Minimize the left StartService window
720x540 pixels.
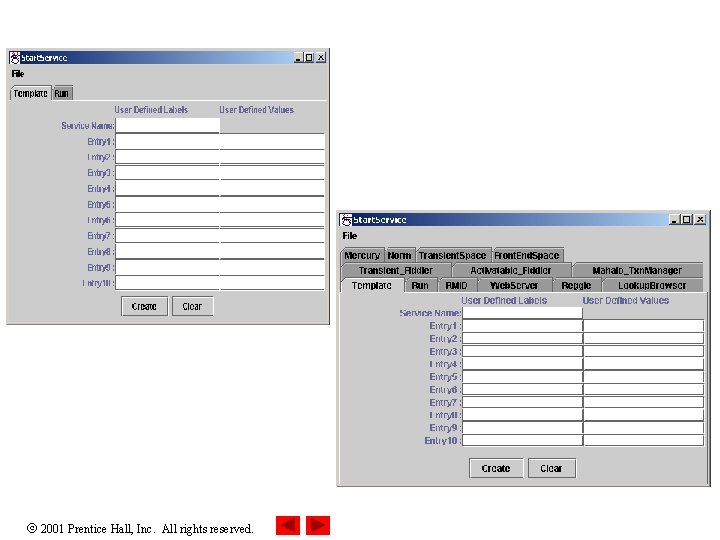coord(298,58)
